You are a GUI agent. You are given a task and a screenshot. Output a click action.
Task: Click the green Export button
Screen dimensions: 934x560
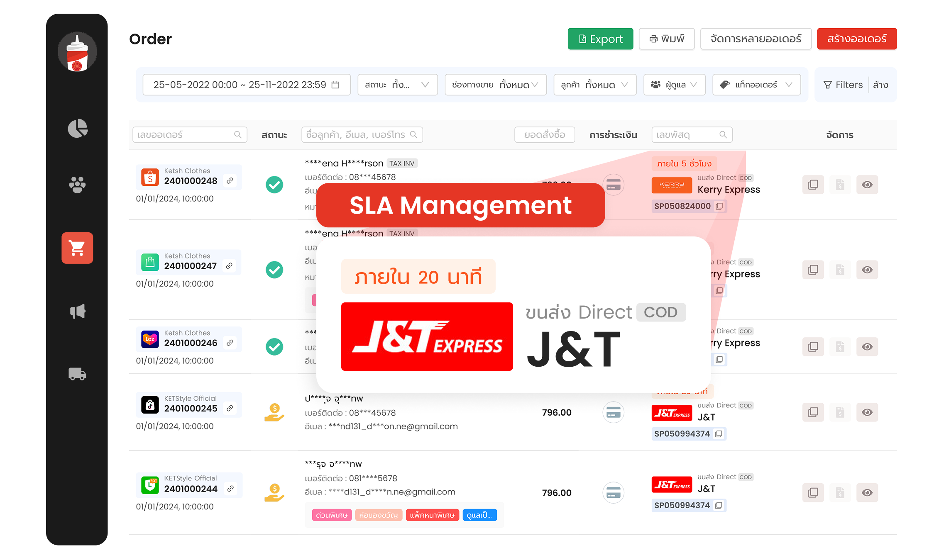tap(600, 39)
